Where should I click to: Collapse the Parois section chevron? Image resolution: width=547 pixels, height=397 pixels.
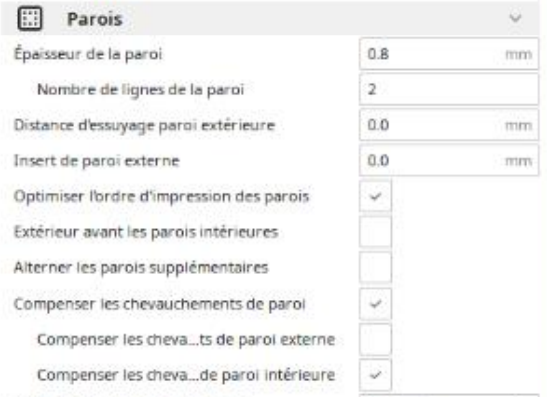tap(515, 18)
